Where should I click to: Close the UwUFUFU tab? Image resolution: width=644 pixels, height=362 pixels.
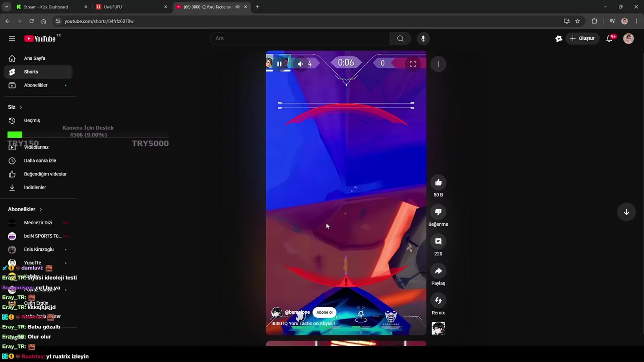pyautogui.click(x=166, y=7)
